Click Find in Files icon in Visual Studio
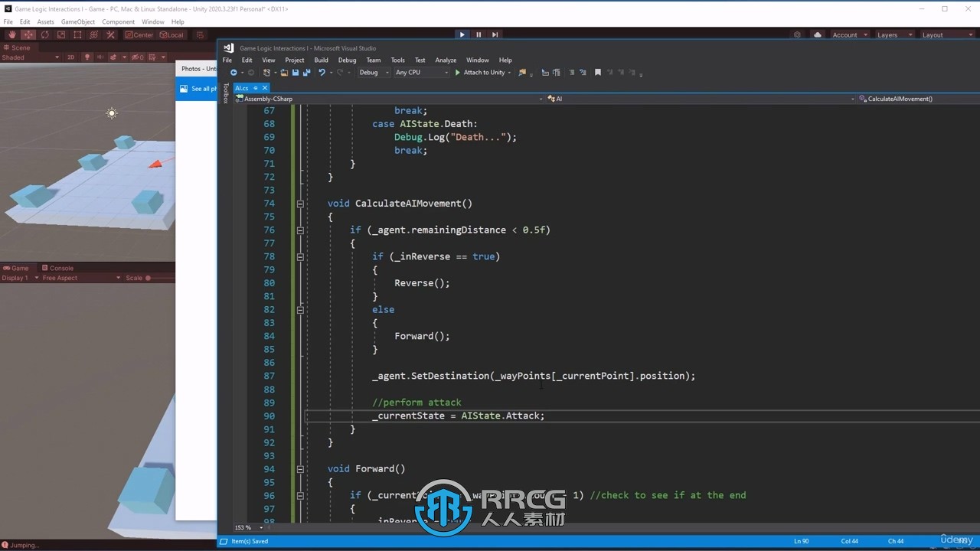Image resolution: width=980 pixels, height=551 pixels. tap(522, 73)
